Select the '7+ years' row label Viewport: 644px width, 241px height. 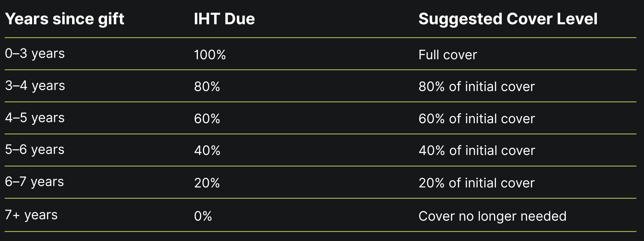click(31, 215)
